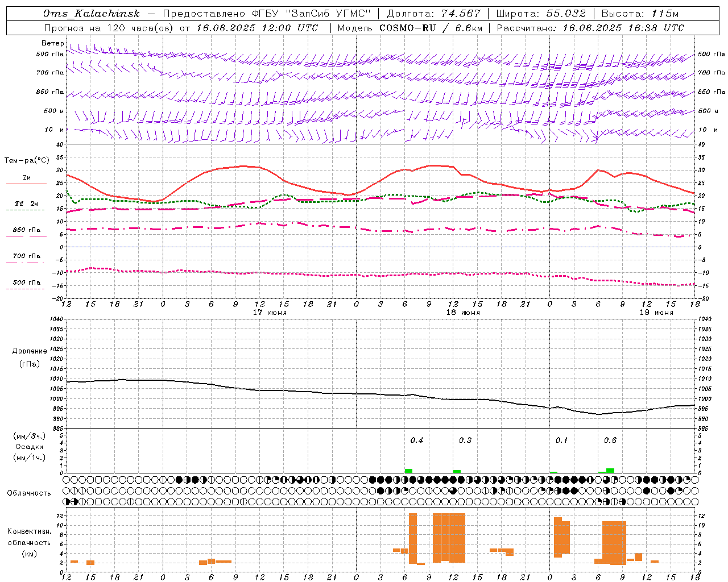Image resolution: width=728 pixels, height=582 pixels.
Task: Click the green precipitation bar below 0.4
Action: tap(408, 471)
